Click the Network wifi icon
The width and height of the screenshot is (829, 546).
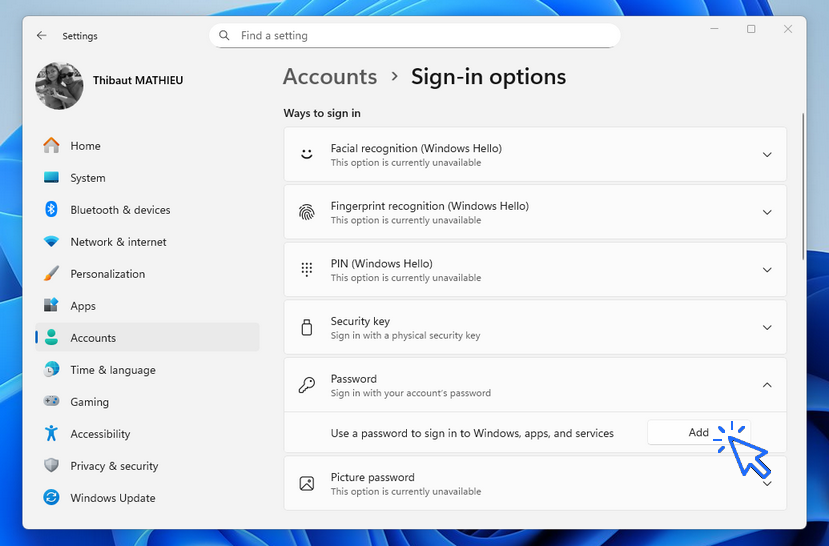click(x=51, y=242)
